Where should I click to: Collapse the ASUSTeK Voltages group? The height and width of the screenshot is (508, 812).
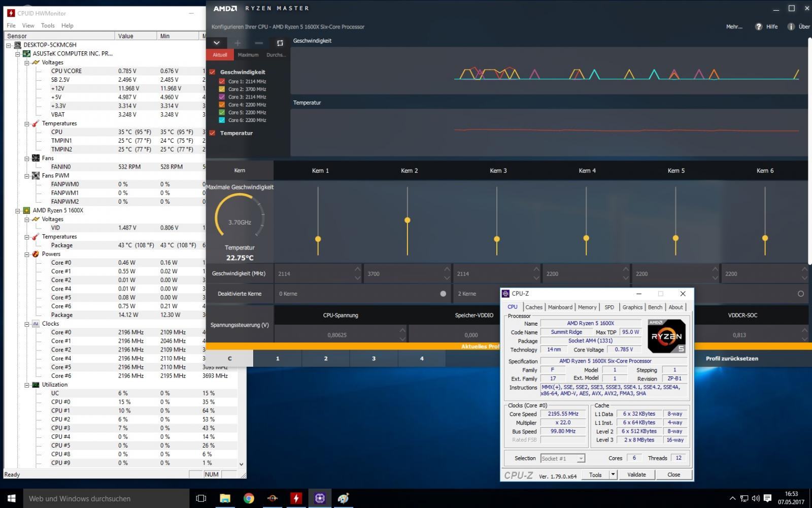27,62
